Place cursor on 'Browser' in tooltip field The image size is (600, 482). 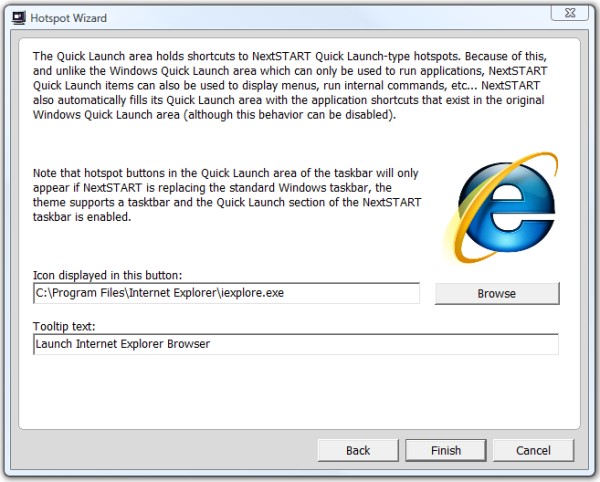[189, 344]
